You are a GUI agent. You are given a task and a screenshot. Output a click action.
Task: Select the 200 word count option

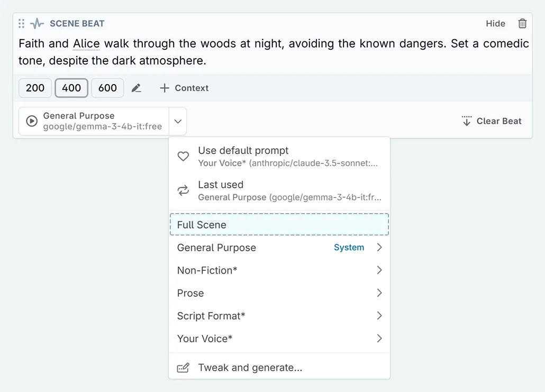coord(35,88)
